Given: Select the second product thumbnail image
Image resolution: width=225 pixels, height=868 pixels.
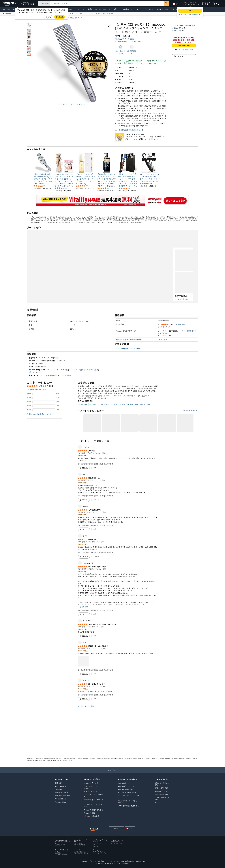Looking at the screenshot, I should click(29, 31).
